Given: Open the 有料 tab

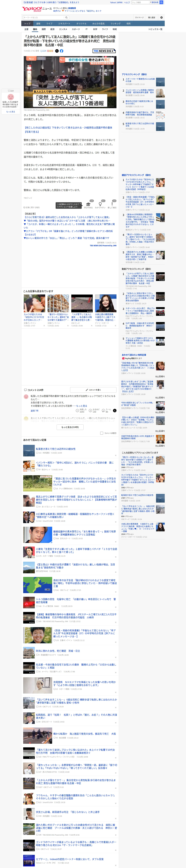Looking at the screenshot, I should pyautogui.click(x=128, y=24).
